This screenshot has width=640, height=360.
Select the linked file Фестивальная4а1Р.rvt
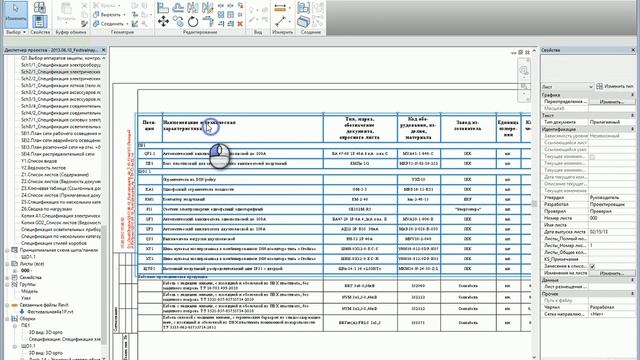(x=50, y=311)
